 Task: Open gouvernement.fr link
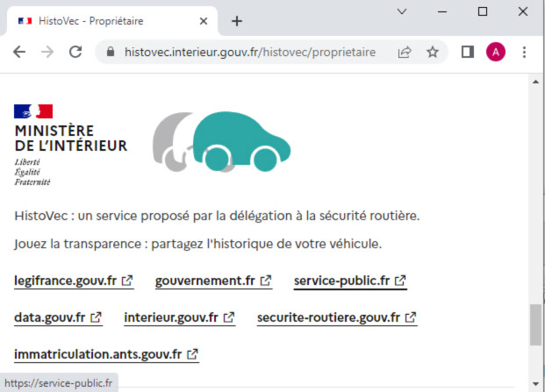[x=213, y=281]
